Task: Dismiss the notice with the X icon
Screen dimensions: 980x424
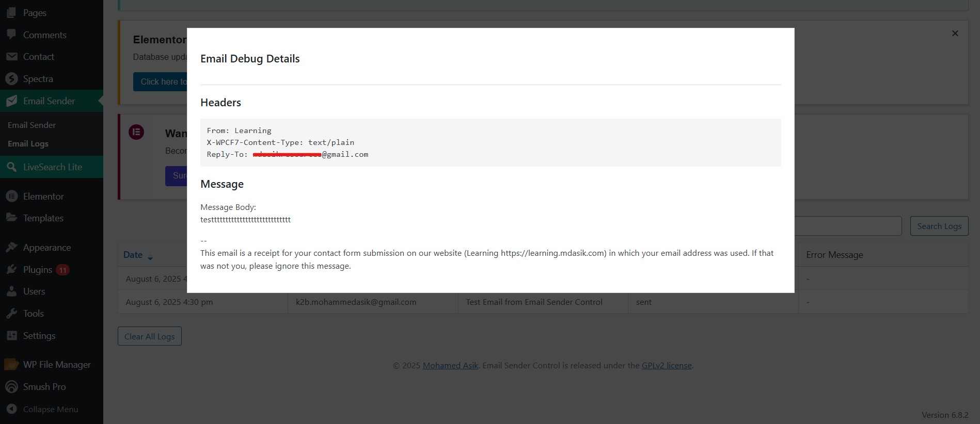Action: click(955, 34)
